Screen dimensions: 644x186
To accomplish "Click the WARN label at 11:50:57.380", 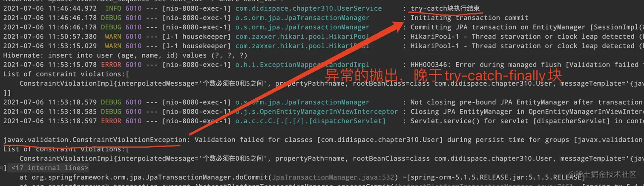I will click(113, 37).
